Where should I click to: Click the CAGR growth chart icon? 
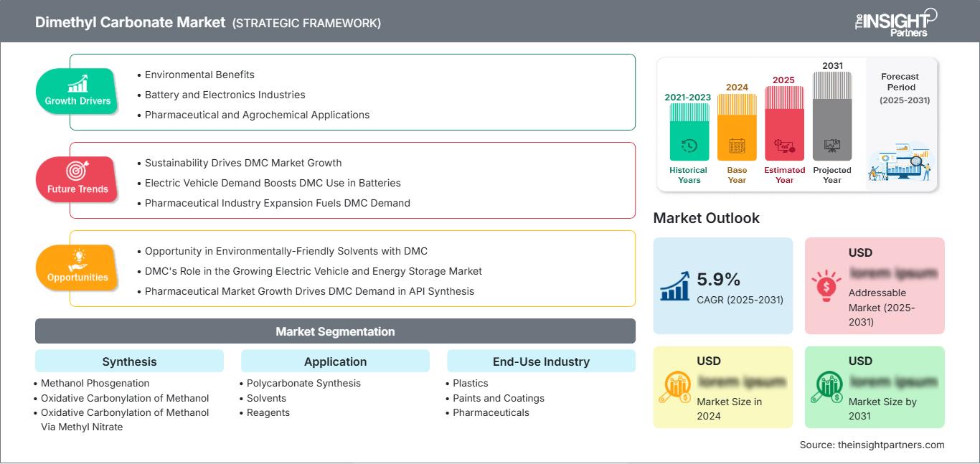tap(676, 285)
